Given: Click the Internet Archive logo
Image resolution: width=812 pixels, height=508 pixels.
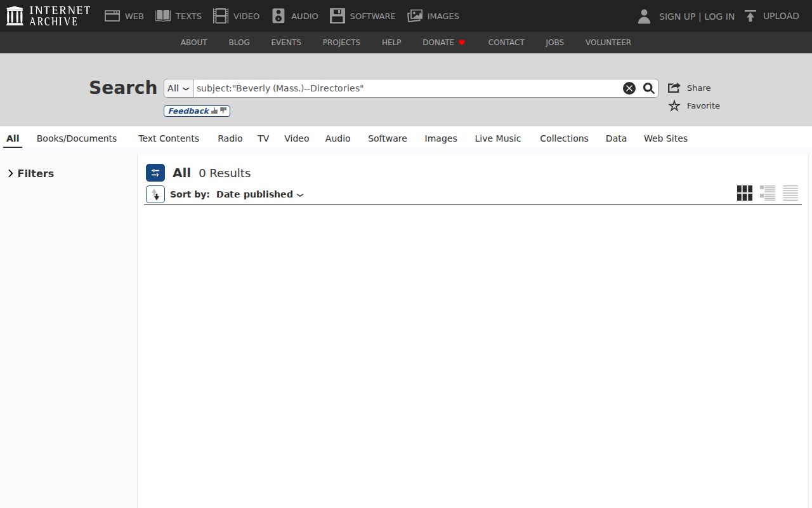Looking at the screenshot, I should tap(48, 16).
